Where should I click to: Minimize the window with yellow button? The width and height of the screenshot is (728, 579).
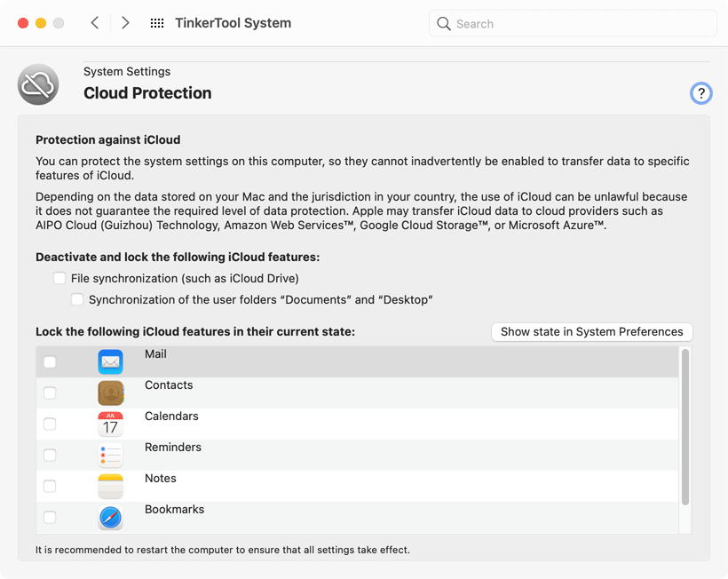41,23
